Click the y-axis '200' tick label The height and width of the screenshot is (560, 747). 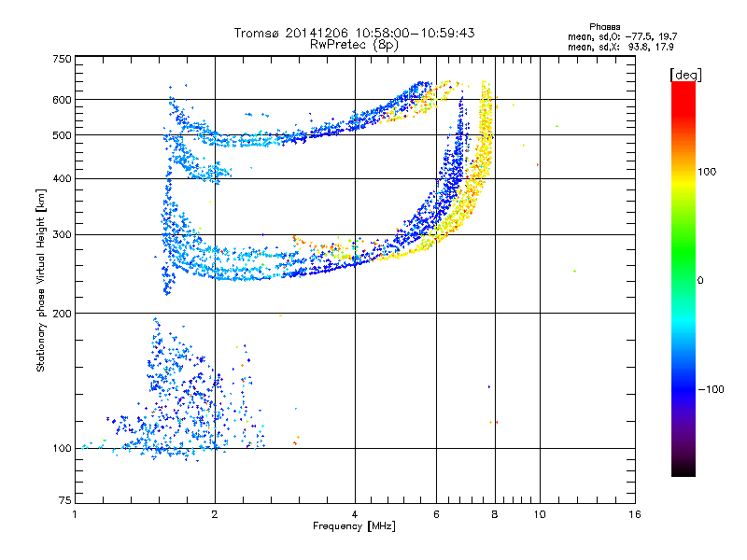[63, 314]
